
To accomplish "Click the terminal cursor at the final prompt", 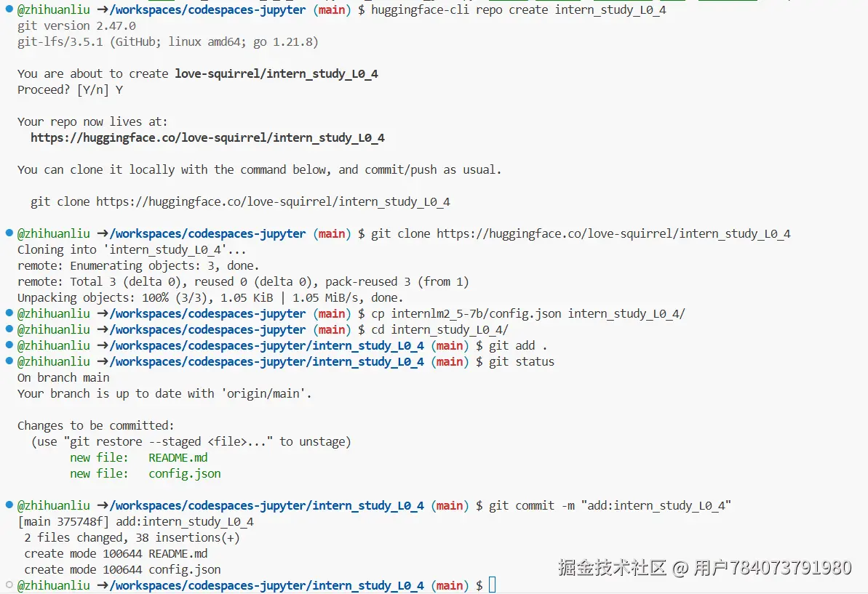I will [x=493, y=585].
